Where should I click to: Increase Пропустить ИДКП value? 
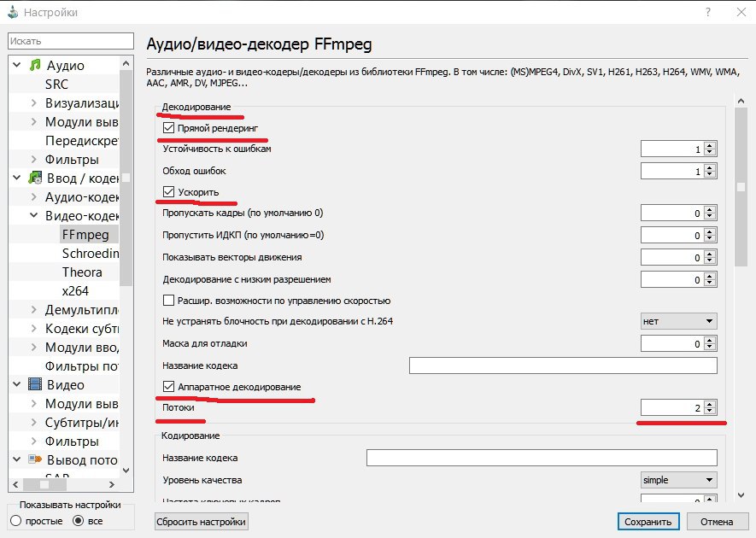point(710,231)
